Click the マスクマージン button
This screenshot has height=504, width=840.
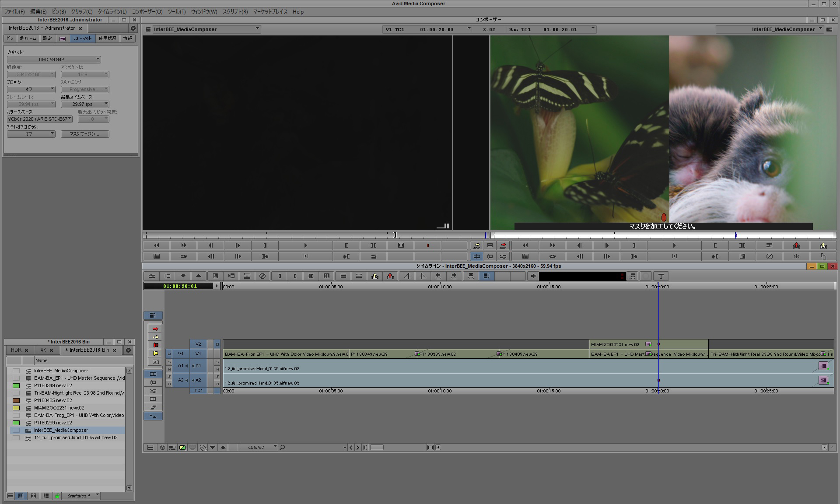coord(84,134)
